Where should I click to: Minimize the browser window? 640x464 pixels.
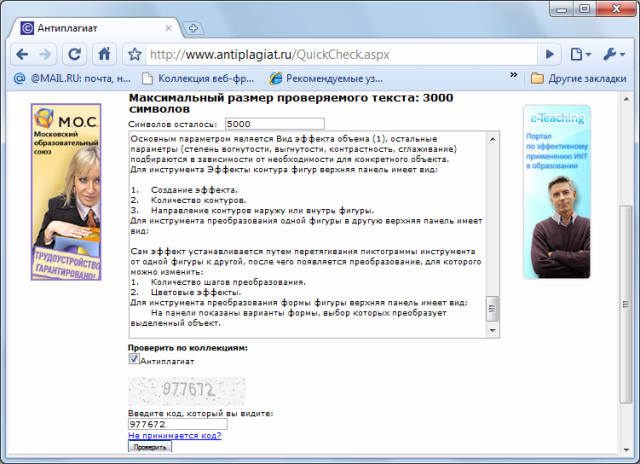coord(562,9)
